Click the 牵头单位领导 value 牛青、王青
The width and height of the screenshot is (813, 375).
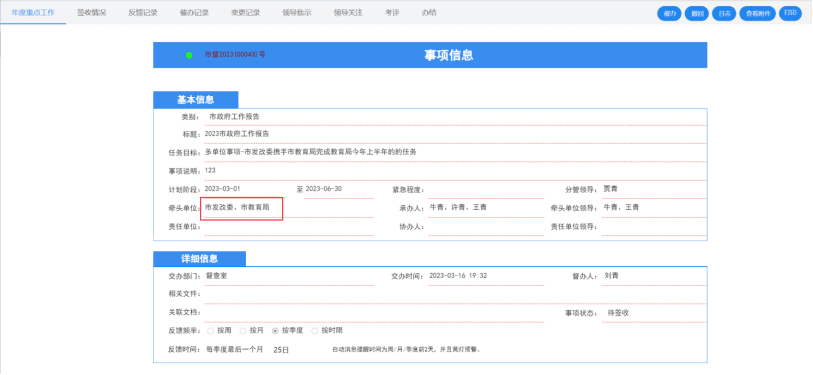pyautogui.click(x=621, y=207)
